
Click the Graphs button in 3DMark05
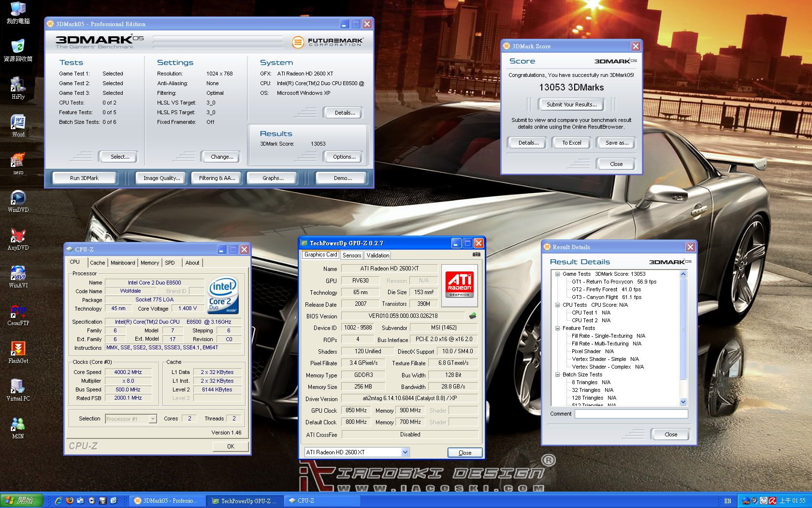click(273, 178)
